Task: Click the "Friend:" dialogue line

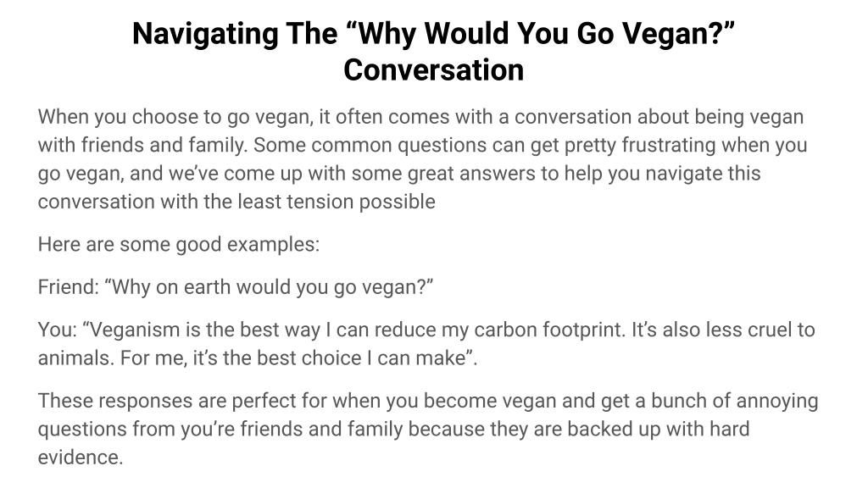Action: [x=236, y=287]
